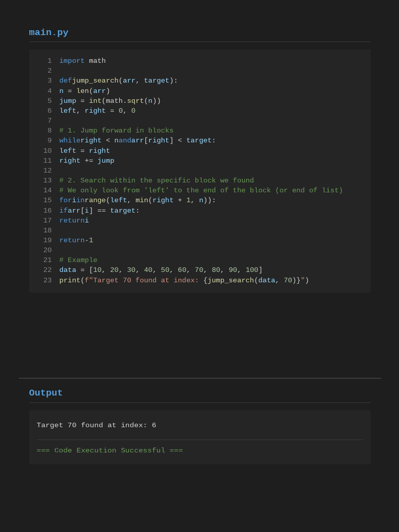Click line number 1 in the gutter
This screenshot has width=399, height=532.
point(49,61)
